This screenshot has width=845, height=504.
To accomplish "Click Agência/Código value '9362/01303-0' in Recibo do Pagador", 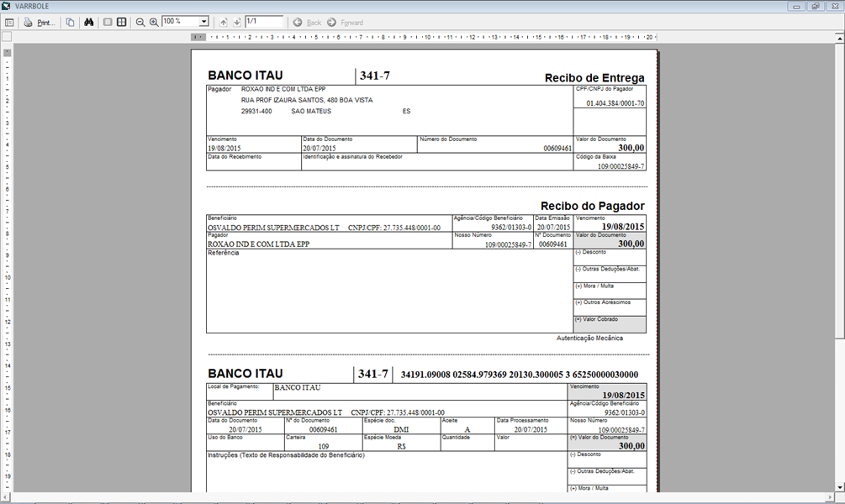I will pos(511,228).
